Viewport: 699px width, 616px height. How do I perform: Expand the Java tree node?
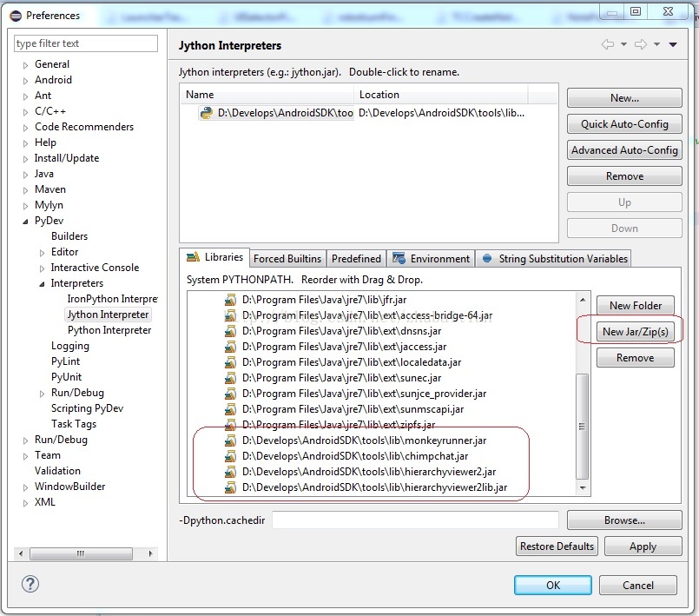tap(25, 175)
